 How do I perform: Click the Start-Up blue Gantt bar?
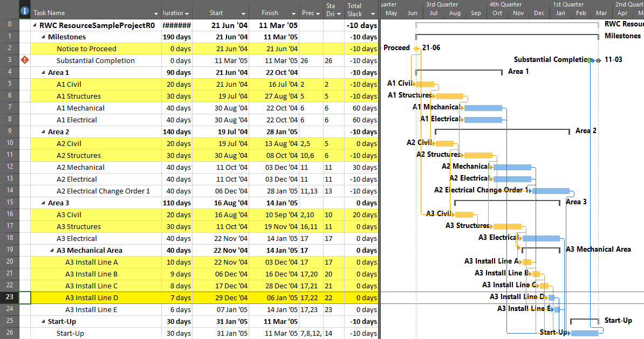click(x=585, y=333)
